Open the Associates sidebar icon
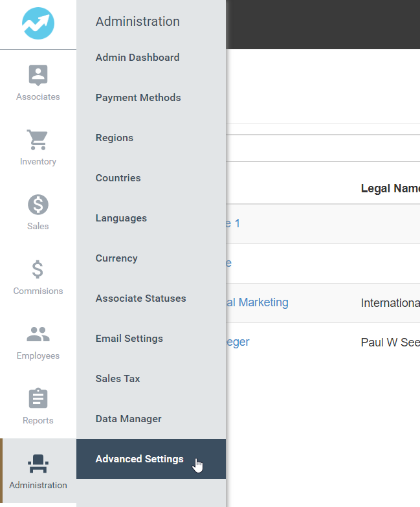 click(38, 75)
